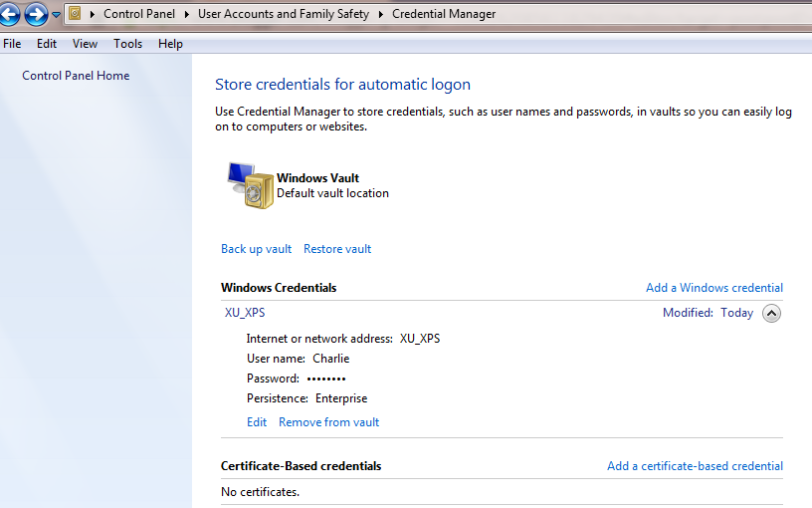Click Back up vault link
The image size is (812, 508).
click(x=257, y=249)
